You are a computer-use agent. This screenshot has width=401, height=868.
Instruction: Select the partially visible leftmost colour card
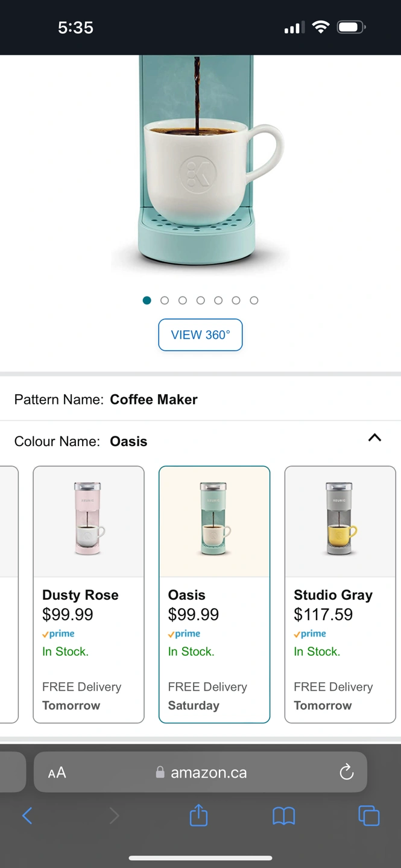[8, 594]
